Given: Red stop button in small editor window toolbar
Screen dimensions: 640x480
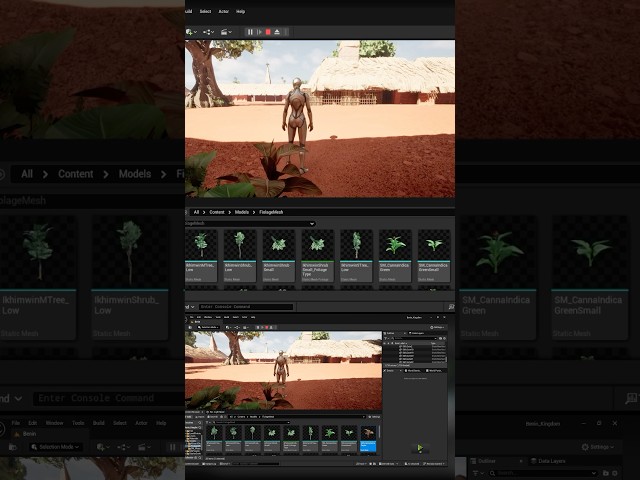Looking at the screenshot, I should [x=267, y=327].
